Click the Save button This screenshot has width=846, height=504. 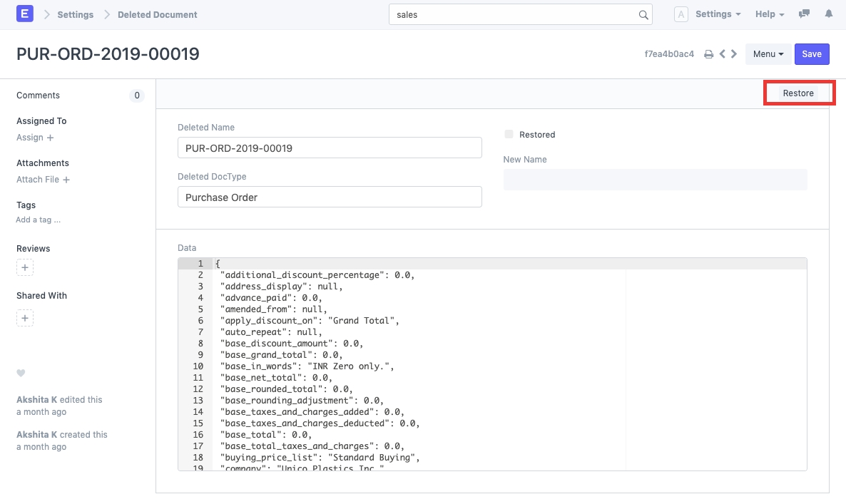tap(812, 54)
